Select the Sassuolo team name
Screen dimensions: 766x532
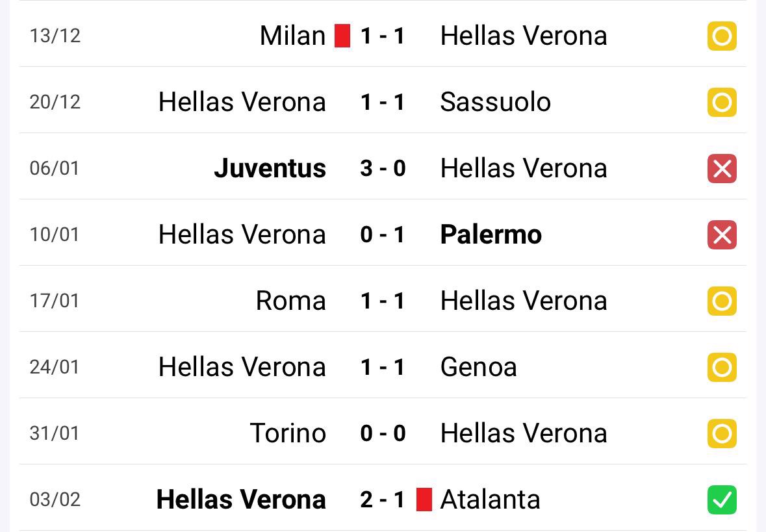point(495,102)
